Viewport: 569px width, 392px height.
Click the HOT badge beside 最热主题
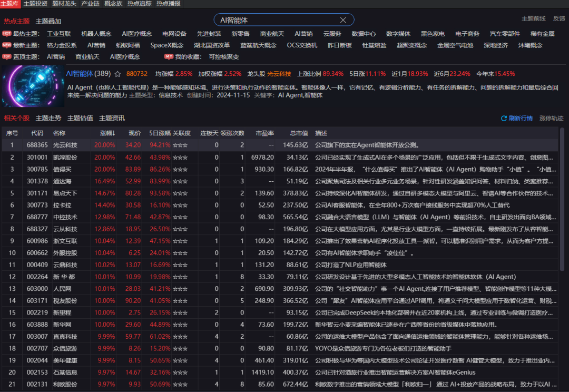point(6,34)
